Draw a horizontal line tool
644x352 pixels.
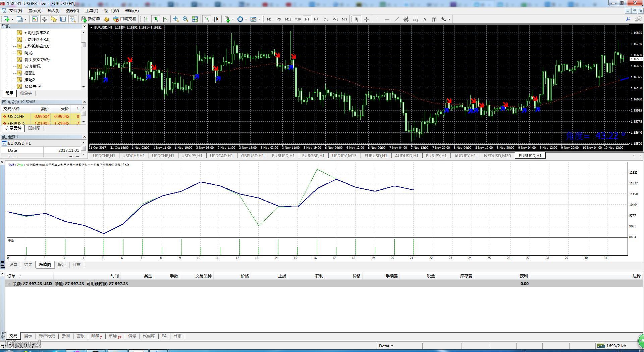point(387,19)
